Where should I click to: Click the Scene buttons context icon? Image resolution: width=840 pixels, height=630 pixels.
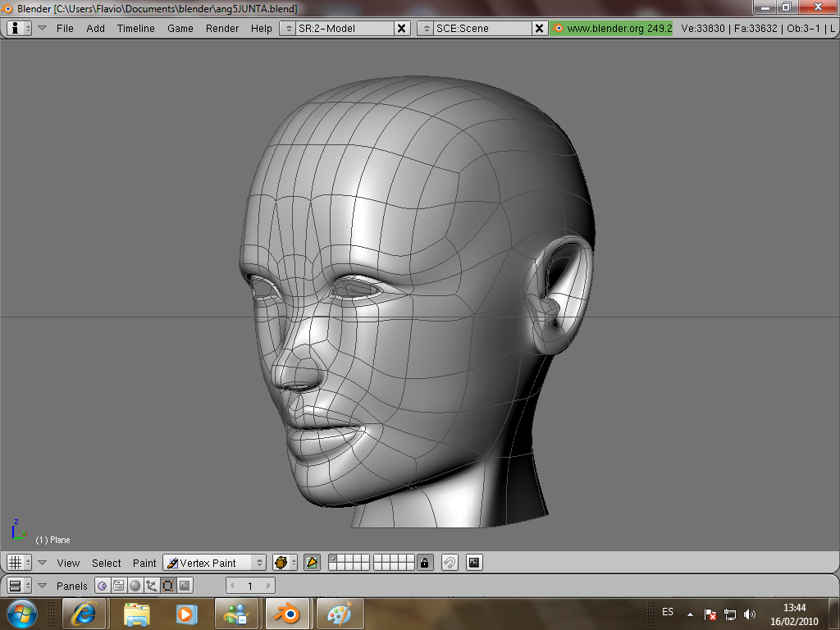point(185,586)
